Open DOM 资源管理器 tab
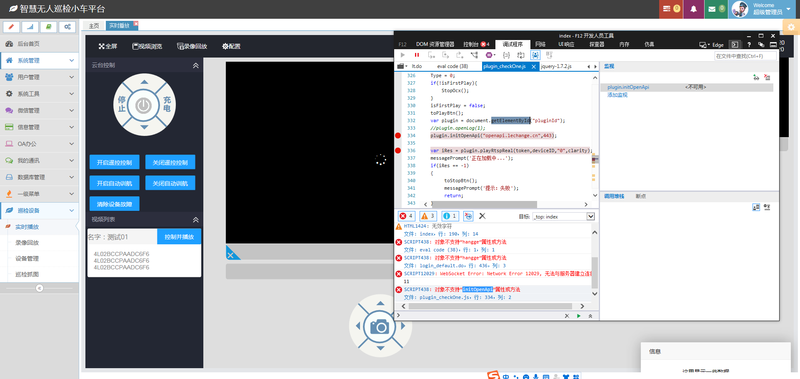The height and width of the screenshot is (379, 800). pos(435,44)
